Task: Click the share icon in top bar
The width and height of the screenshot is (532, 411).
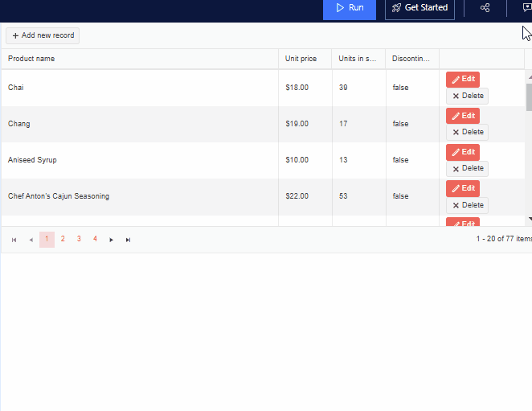Action: tap(485, 8)
